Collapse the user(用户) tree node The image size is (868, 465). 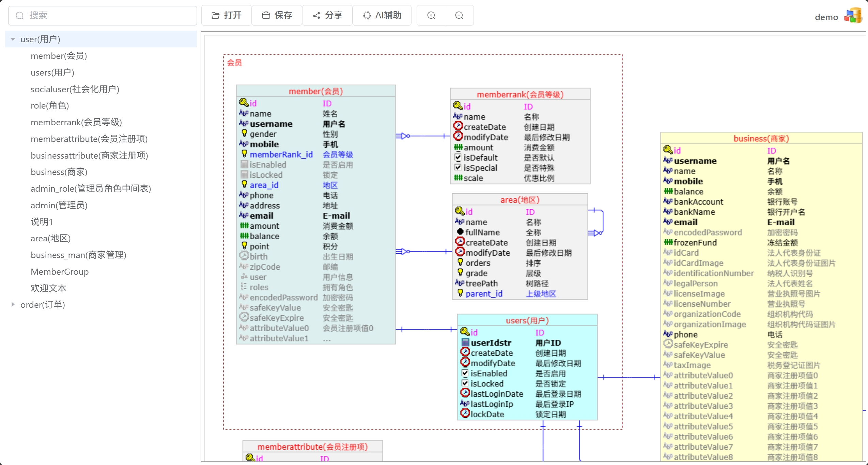[13, 39]
